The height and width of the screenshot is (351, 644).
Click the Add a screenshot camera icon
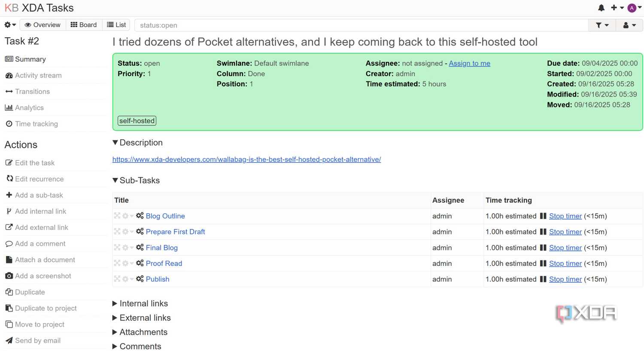click(9, 276)
